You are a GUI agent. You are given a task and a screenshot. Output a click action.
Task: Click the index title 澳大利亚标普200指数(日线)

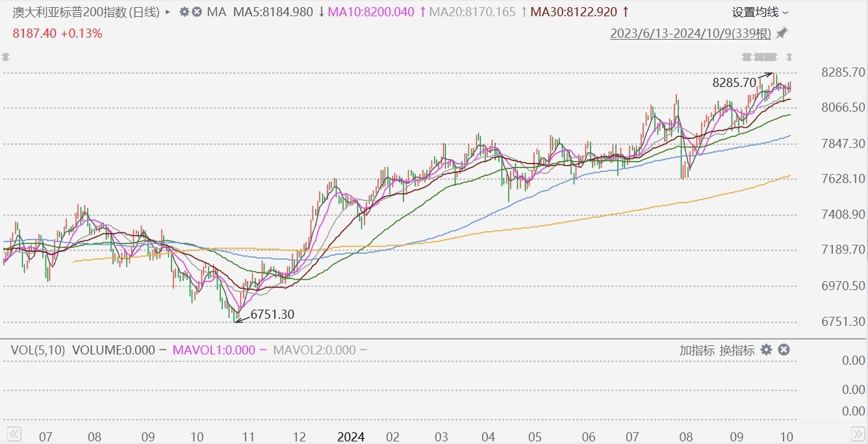87,12
